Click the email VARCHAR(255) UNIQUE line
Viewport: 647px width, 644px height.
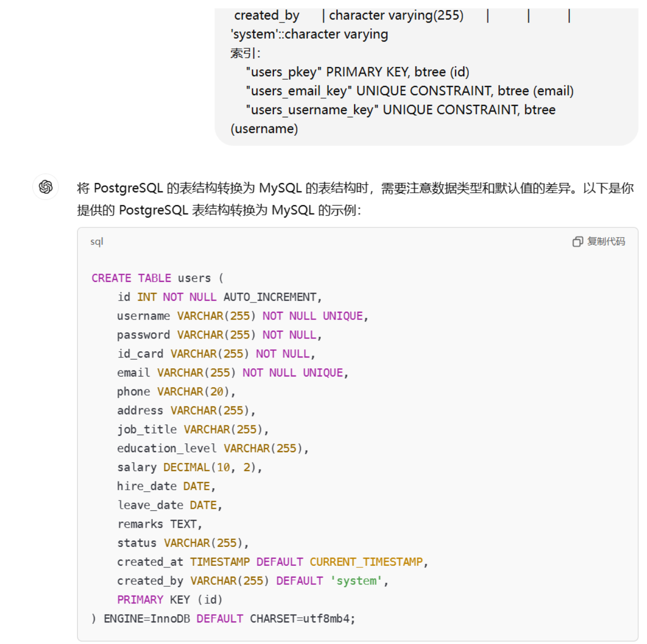pyautogui.click(x=232, y=372)
